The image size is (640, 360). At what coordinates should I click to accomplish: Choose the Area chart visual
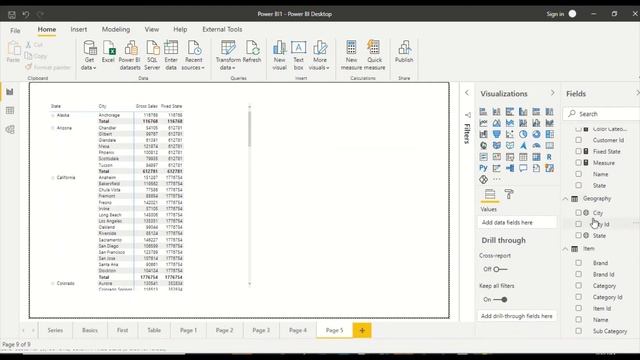click(x=496, y=123)
